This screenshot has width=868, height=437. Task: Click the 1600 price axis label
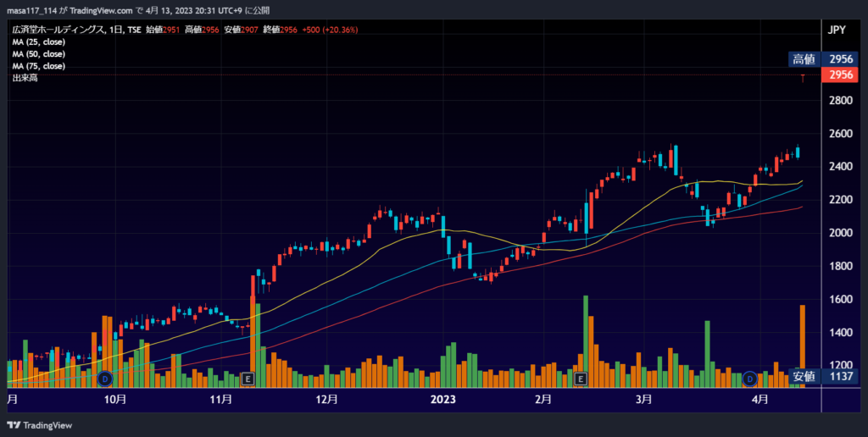[x=840, y=299]
